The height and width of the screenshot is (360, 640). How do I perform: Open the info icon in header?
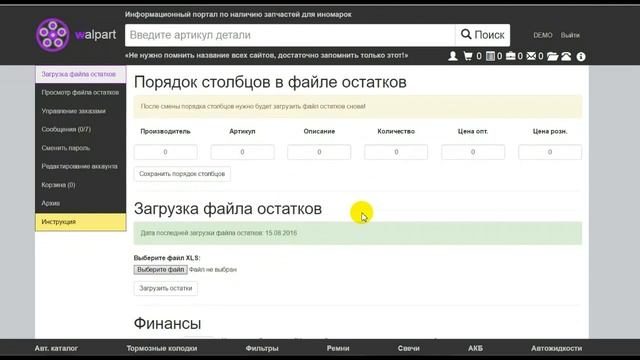(x=581, y=57)
